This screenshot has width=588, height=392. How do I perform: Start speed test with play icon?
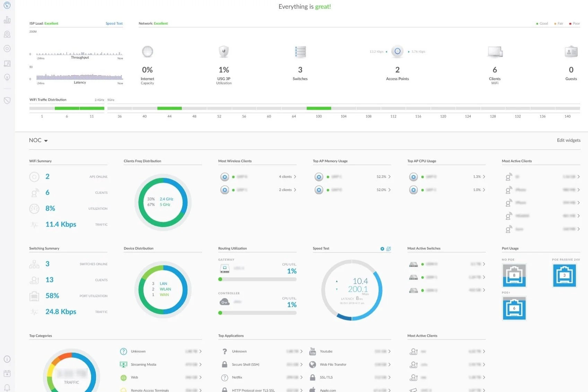[382, 249]
